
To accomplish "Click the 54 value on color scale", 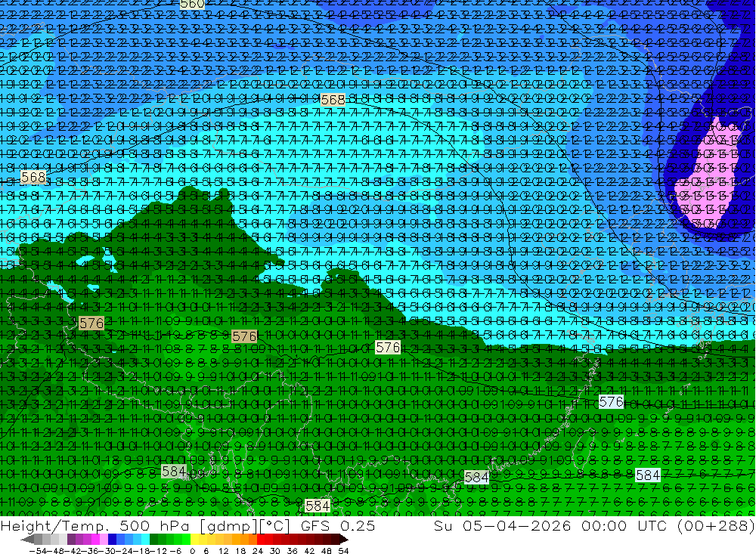I will 343,551.
